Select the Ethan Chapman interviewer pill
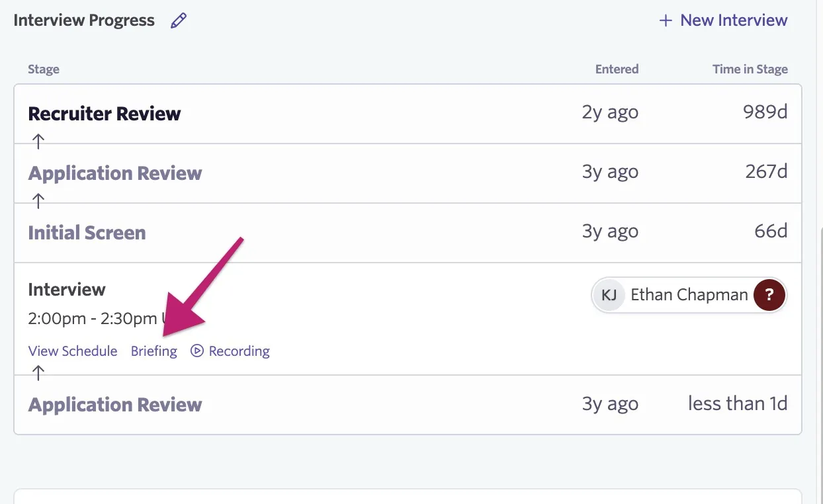Viewport: 823px width, 504px height. pos(689,294)
